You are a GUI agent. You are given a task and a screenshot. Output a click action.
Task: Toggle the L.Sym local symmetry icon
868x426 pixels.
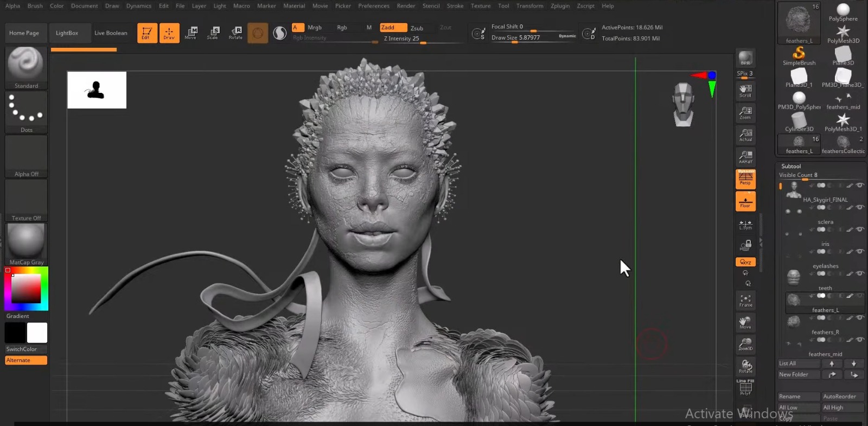click(745, 224)
